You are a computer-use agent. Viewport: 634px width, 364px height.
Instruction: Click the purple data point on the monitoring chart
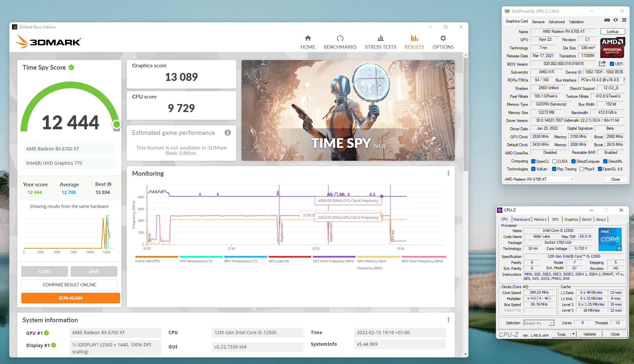pyautogui.click(x=382, y=196)
